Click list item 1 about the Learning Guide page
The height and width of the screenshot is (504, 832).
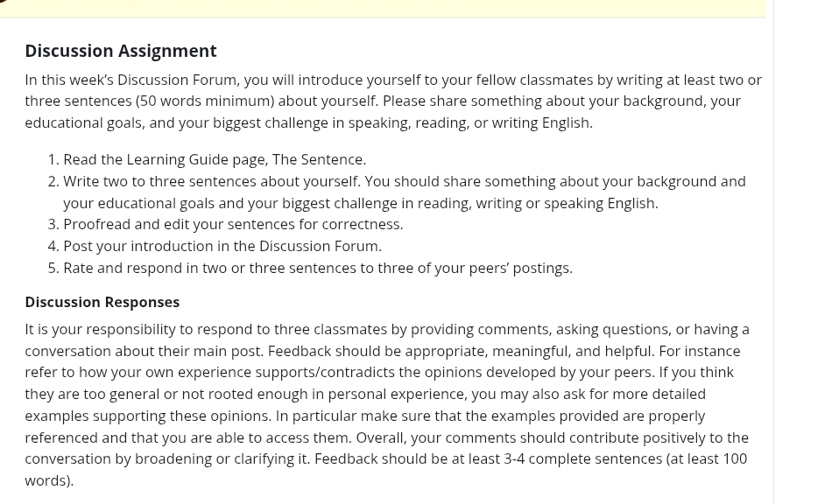(214, 159)
